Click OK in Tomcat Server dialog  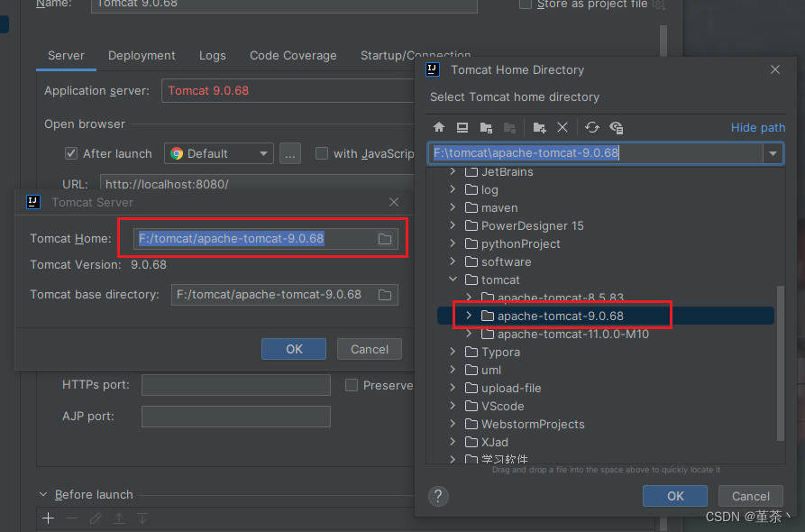click(294, 349)
